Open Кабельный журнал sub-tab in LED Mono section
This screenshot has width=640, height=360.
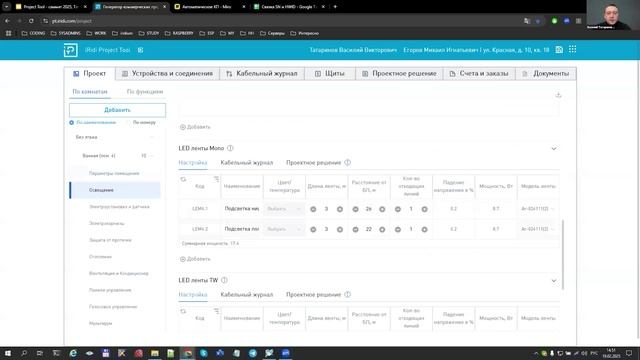click(247, 162)
